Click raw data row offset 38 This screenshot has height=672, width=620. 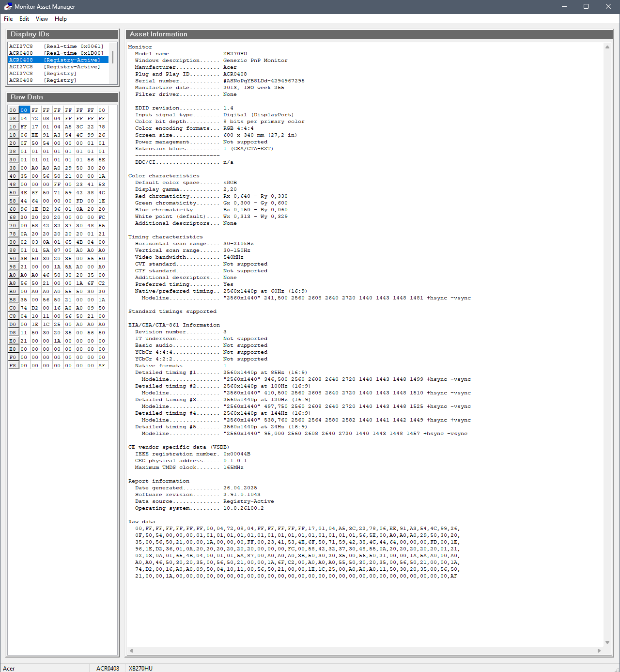(x=13, y=168)
